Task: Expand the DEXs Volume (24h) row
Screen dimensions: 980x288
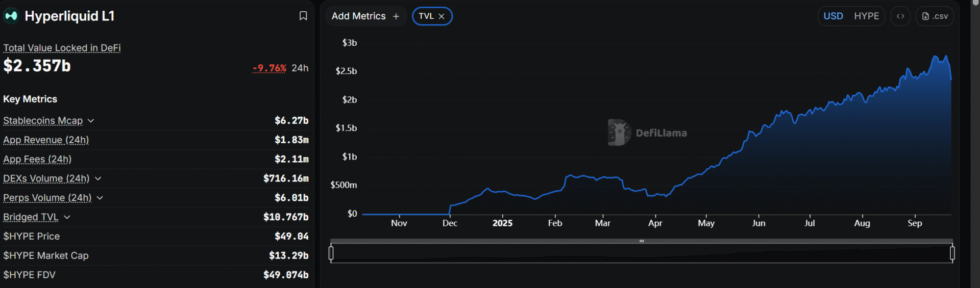Action: pyautogui.click(x=98, y=178)
